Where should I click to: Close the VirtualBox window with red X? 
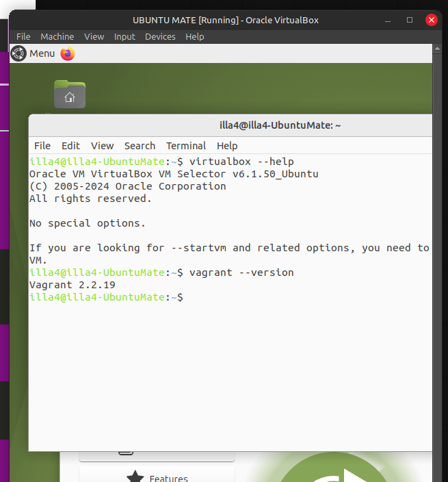click(x=431, y=20)
